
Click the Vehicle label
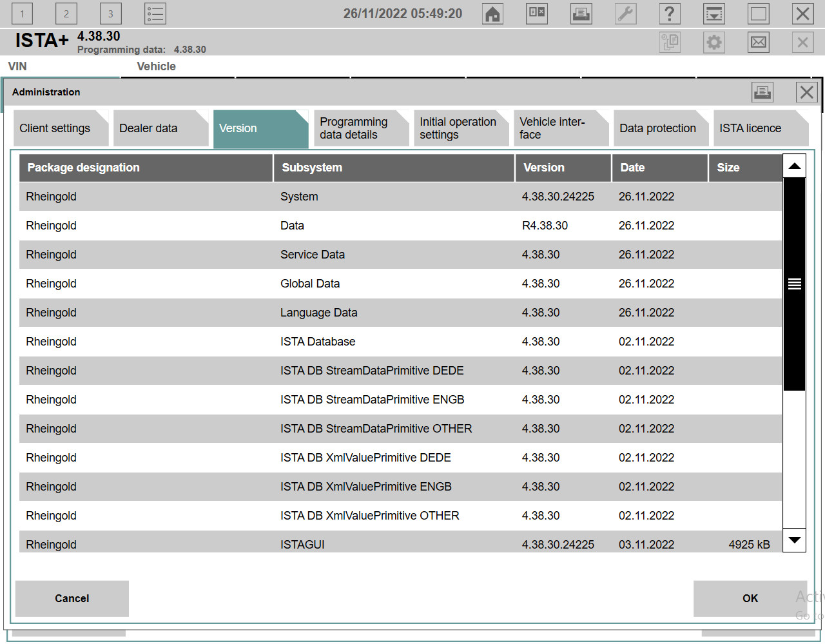[x=156, y=66]
